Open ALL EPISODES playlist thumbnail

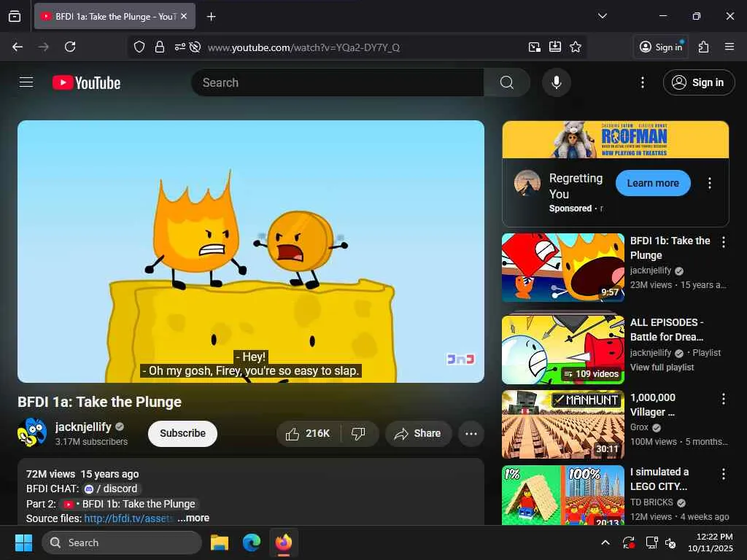pyautogui.click(x=562, y=349)
